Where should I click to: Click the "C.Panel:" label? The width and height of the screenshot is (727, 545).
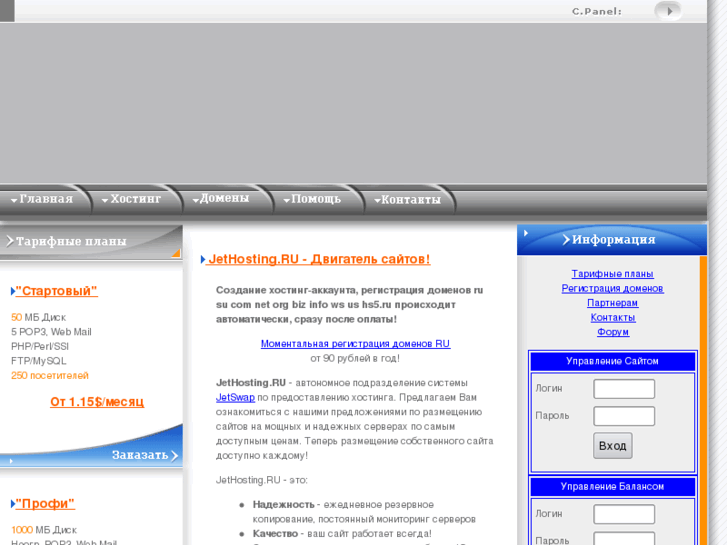[x=597, y=12]
